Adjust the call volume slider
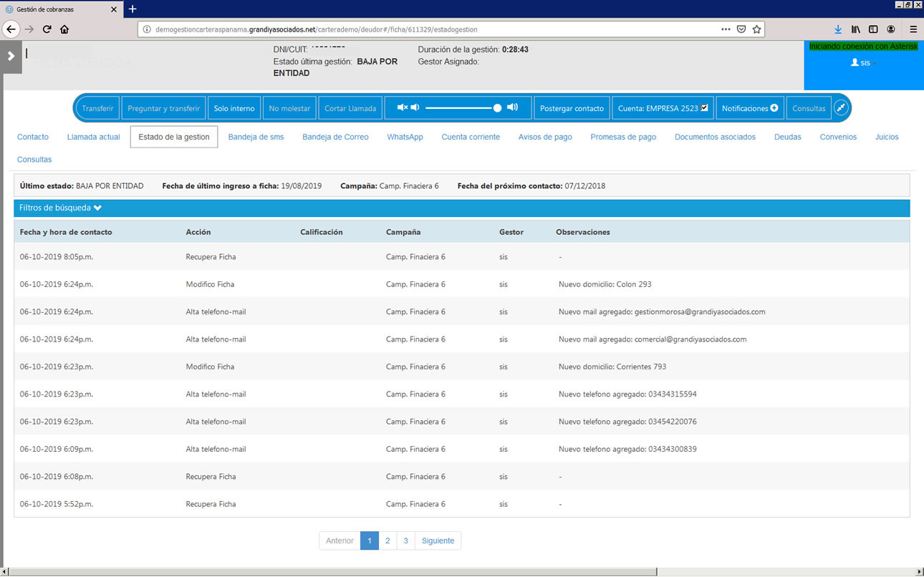Image resolution: width=924 pixels, height=577 pixels. tap(463, 108)
